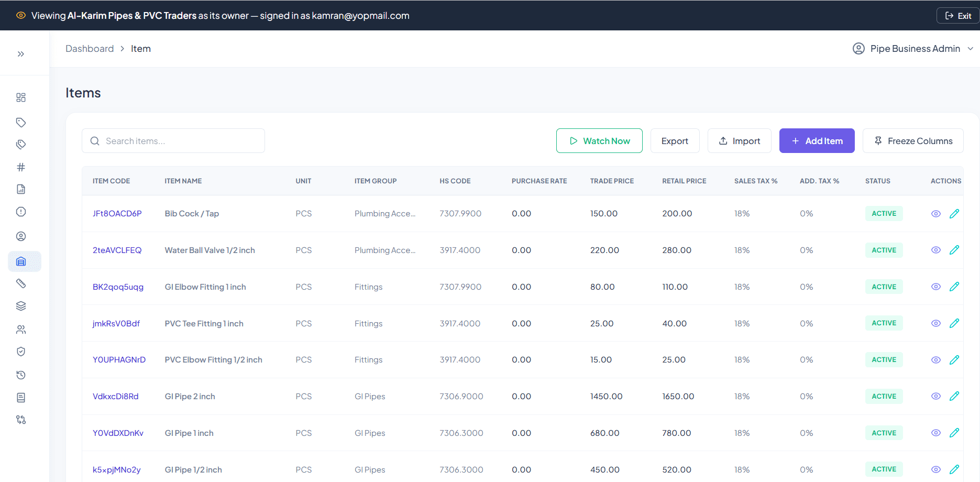Click the HS CODE column header
This screenshot has width=980, height=482.
click(x=455, y=181)
